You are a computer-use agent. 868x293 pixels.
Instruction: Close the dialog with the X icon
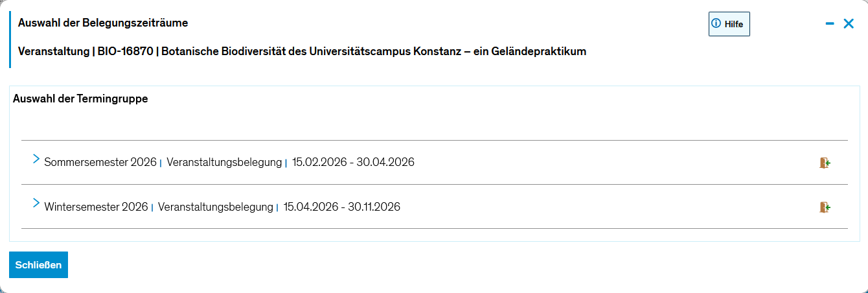(x=849, y=24)
